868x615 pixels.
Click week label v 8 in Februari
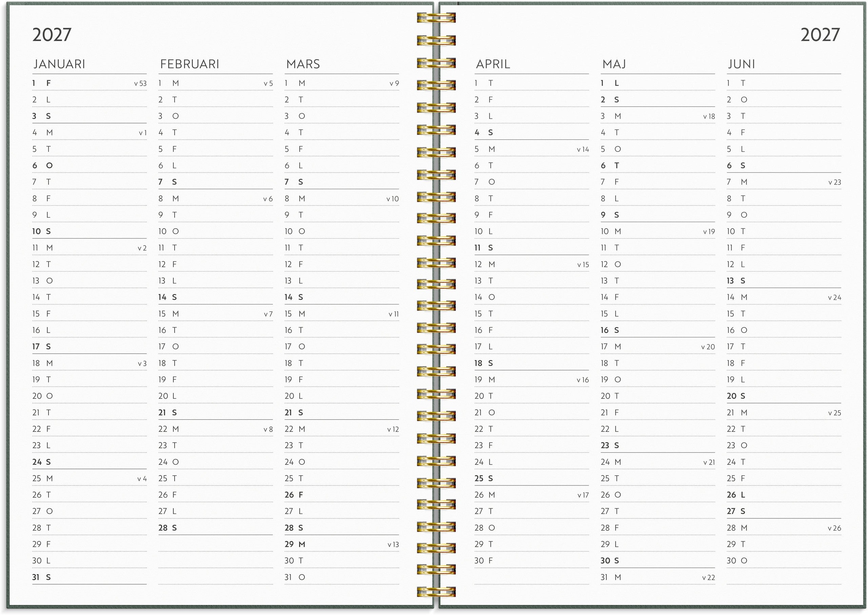coord(268,430)
